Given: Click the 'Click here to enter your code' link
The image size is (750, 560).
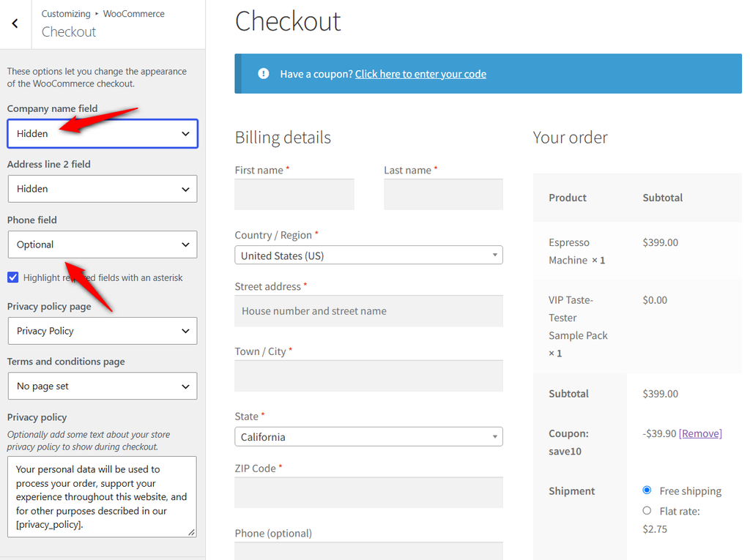Looking at the screenshot, I should (x=420, y=74).
